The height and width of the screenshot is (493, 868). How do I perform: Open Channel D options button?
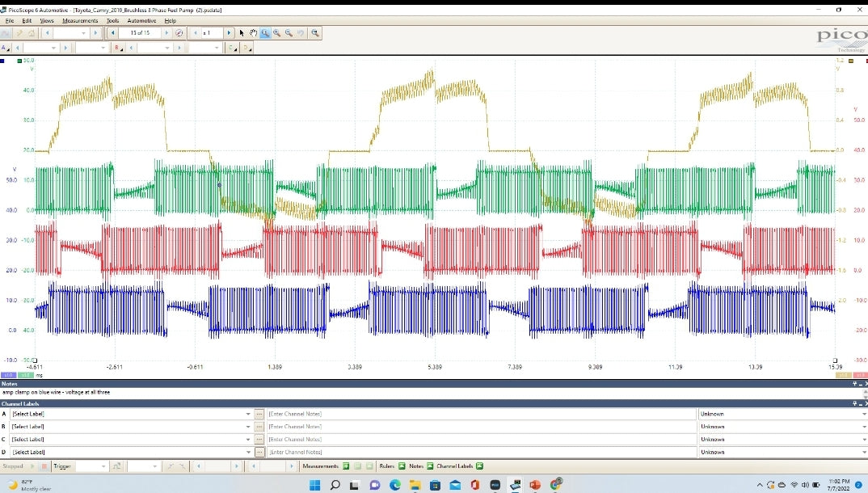[246, 48]
